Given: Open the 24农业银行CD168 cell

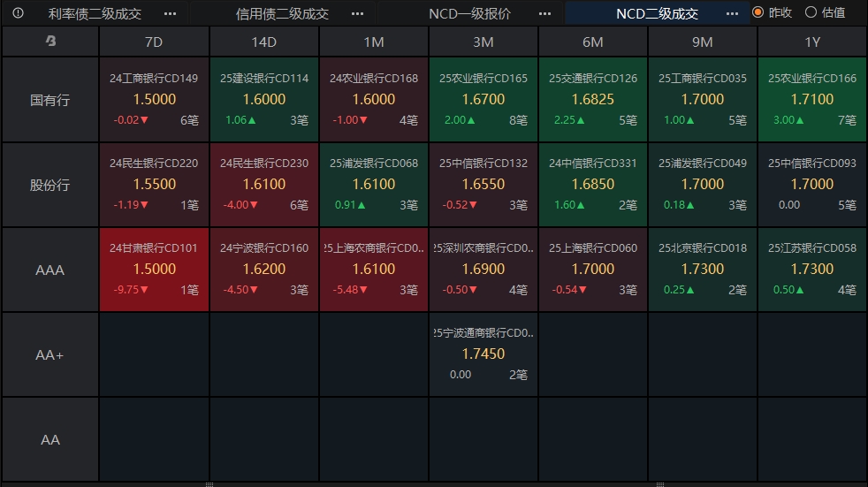Looking at the screenshot, I should pos(374,100).
